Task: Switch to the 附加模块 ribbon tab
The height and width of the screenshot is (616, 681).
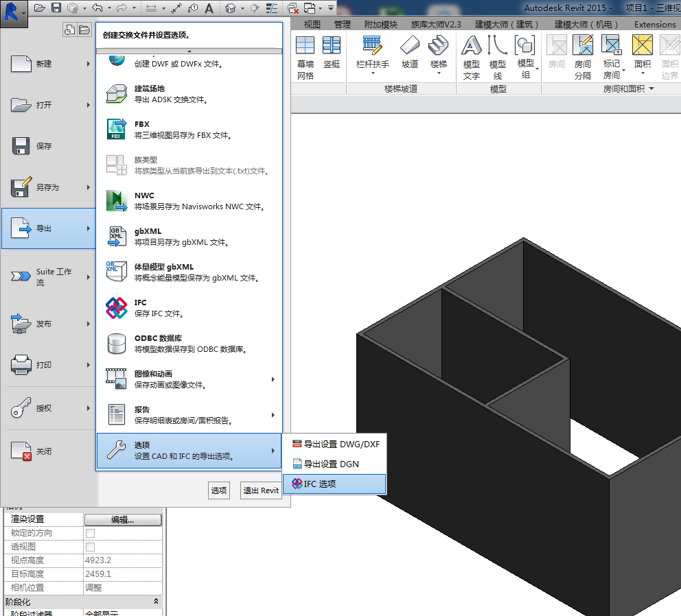Action: [x=381, y=24]
